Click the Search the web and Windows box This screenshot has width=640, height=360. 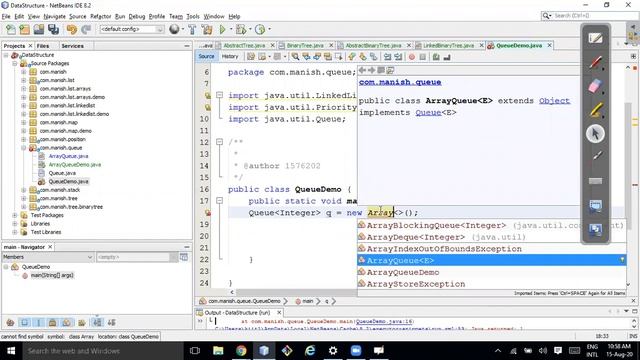104,351
